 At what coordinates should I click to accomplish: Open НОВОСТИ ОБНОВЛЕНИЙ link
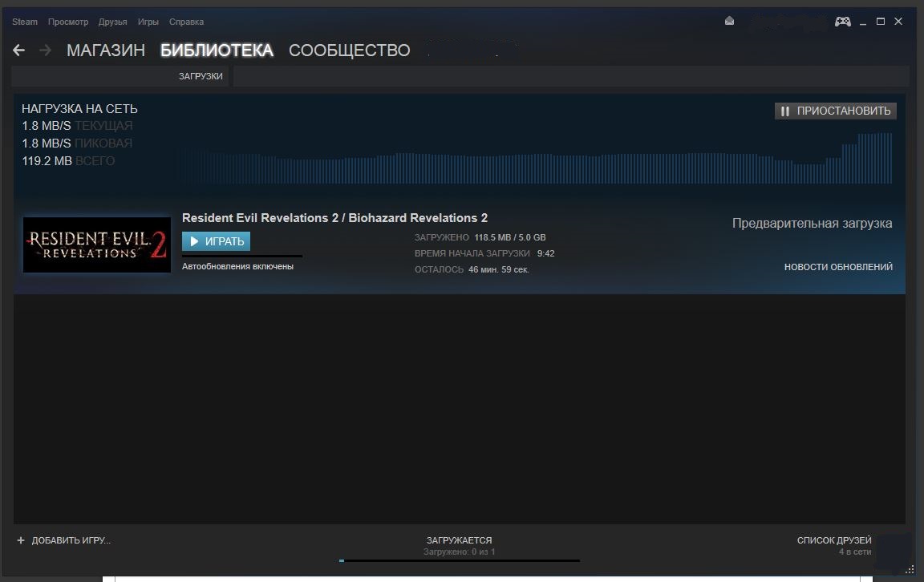click(838, 267)
